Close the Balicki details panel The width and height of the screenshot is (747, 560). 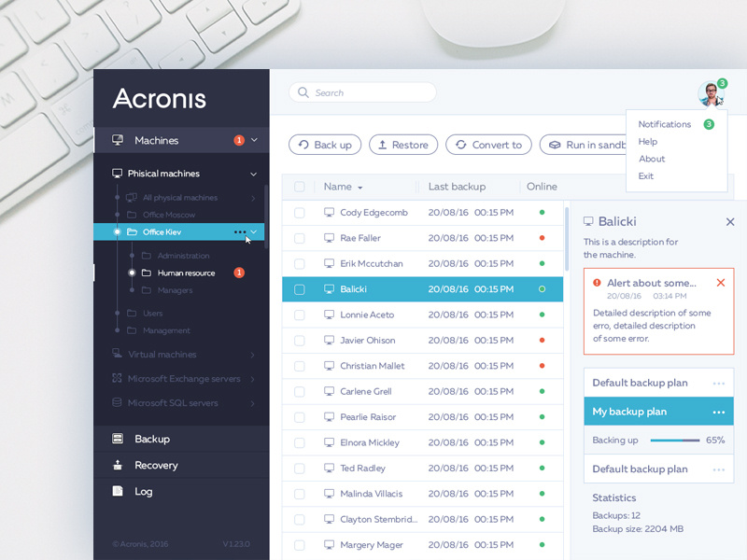tap(730, 221)
